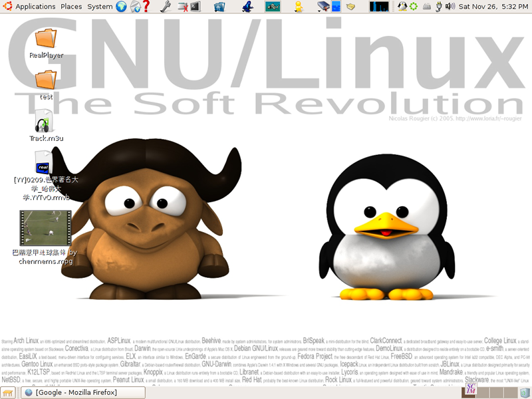Screen dimensions: 532x399
Task: Switch to the third workspace
Action: (497, 392)
